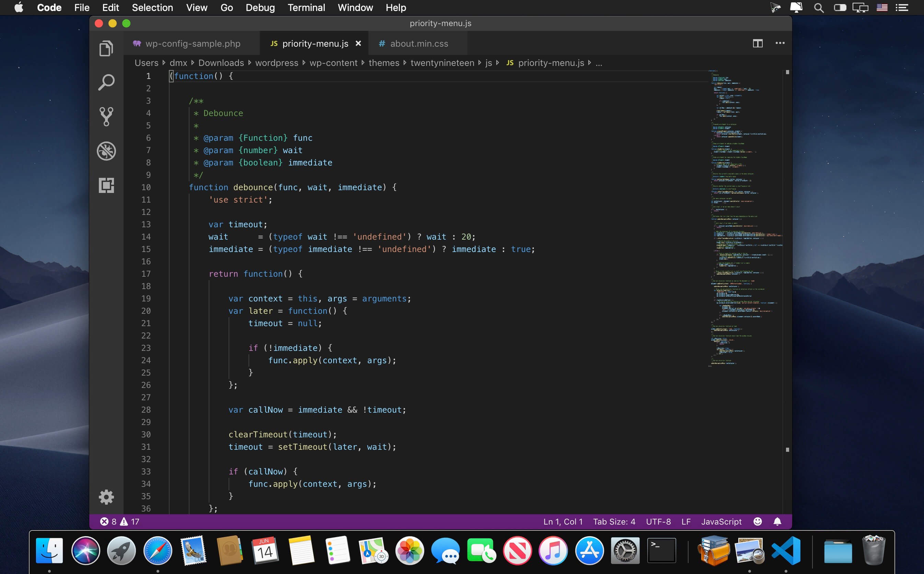Viewport: 924px width, 574px height.
Task: Open the Terminal menu in the menu bar
Action: click(306, 8)
